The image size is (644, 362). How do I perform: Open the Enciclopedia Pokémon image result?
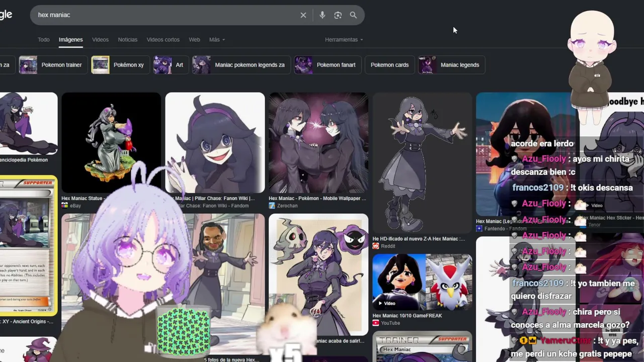pyautogui.click(x=29, y=123)
